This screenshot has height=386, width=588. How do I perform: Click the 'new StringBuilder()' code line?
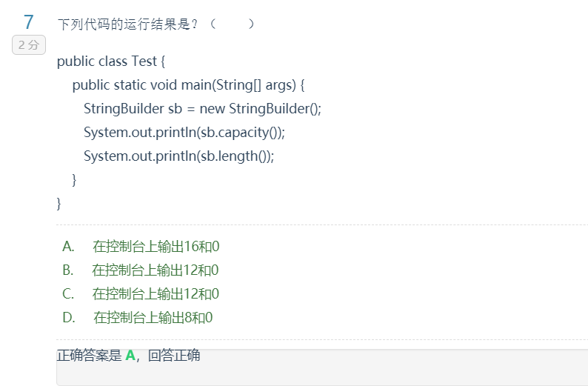coord(202,109)
